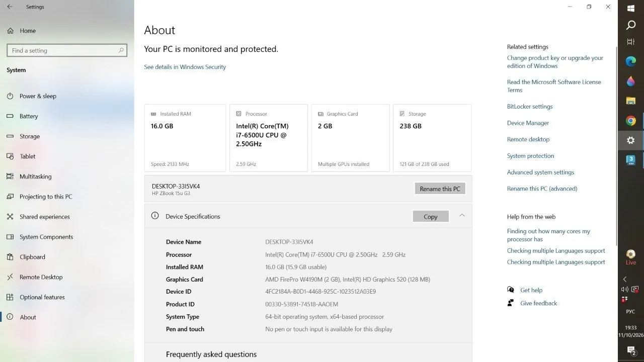Image resolution: width=644 pixels, height=362 pixels.
Task: Open Change product key or upgrade link
Action: [x=555, y=62]
